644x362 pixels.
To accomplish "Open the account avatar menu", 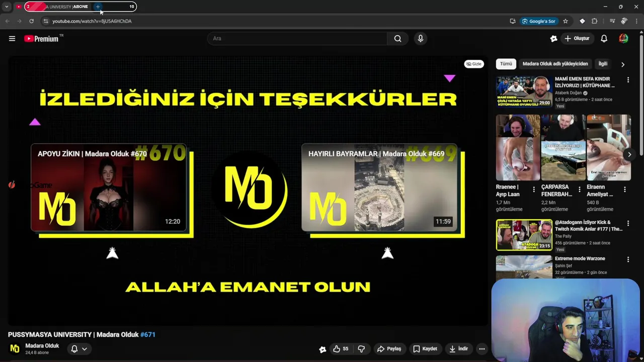I will click(x=623, y=39).
